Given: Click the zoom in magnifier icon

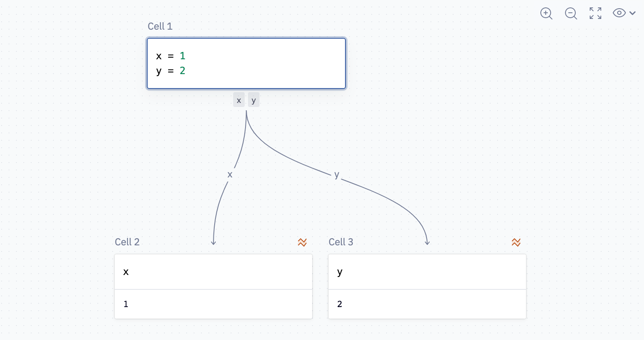Looking at the screenshot, I should pos(546,13).
